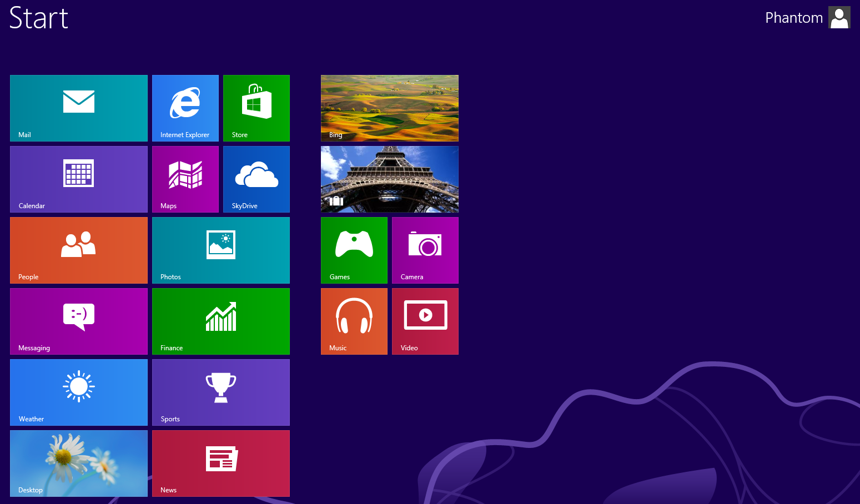Open the Bing landscape tile
The height and width of the screenshot is (504, 860).
(x=390, y=108)
